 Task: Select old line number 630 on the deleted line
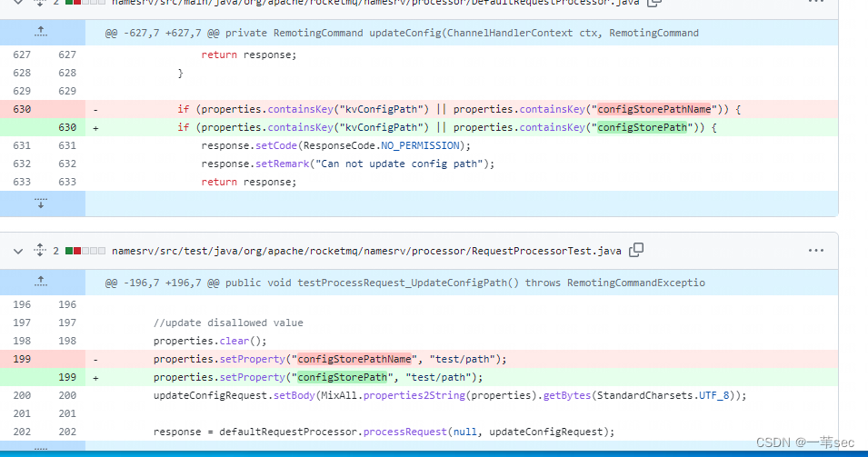(x=22, y=109)
